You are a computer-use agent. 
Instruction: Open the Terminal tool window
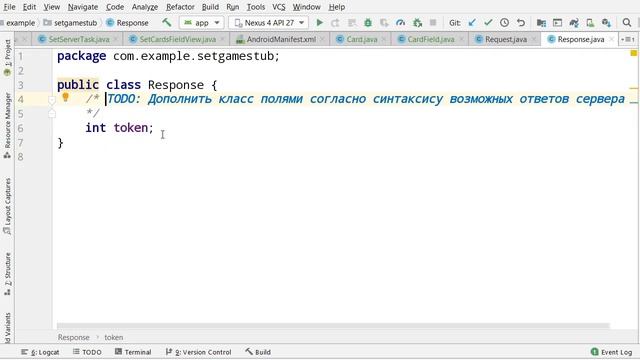[133, 352]
